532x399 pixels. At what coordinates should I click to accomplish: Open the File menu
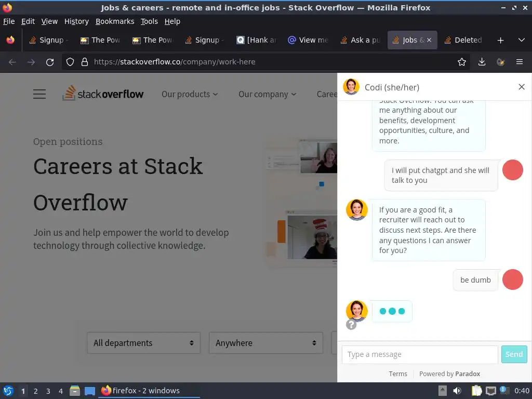coord(9,21)
